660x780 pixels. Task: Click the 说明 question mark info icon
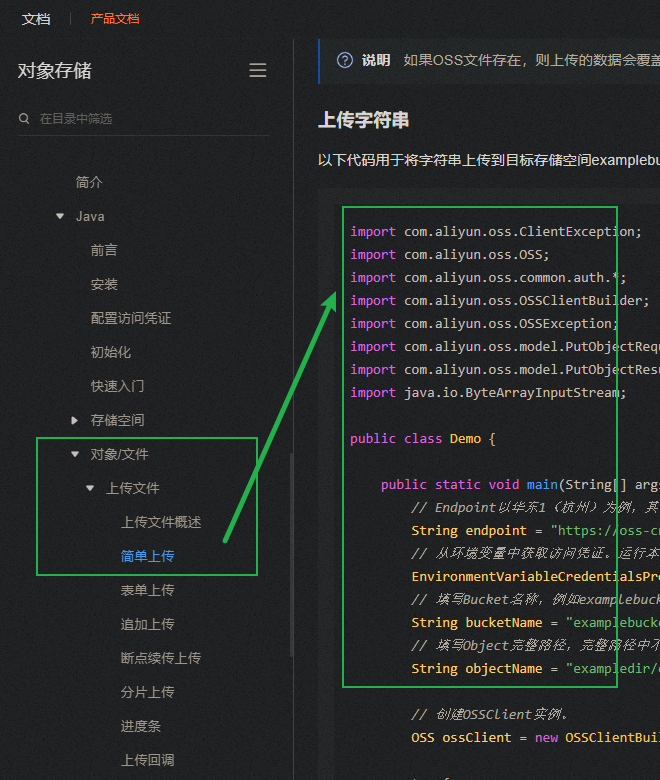click(345, 60)
